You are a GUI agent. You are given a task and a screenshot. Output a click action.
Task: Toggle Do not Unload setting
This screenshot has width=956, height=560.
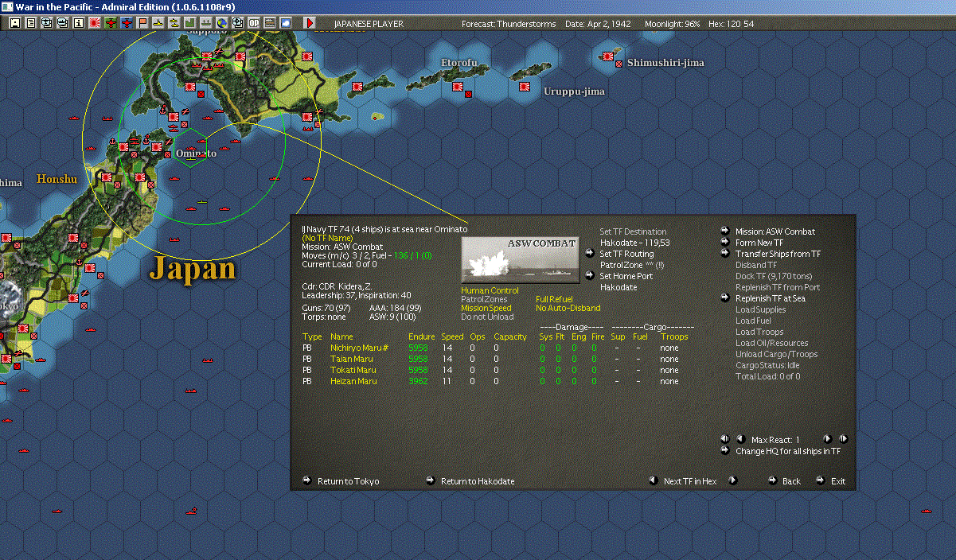(x=487, y=317)
